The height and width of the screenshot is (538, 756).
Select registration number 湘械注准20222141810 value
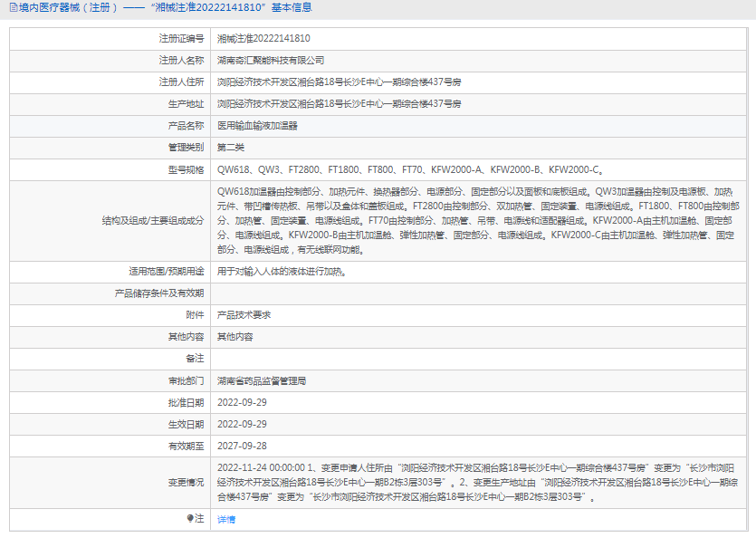pyautogui.click(x=263, y=39)
